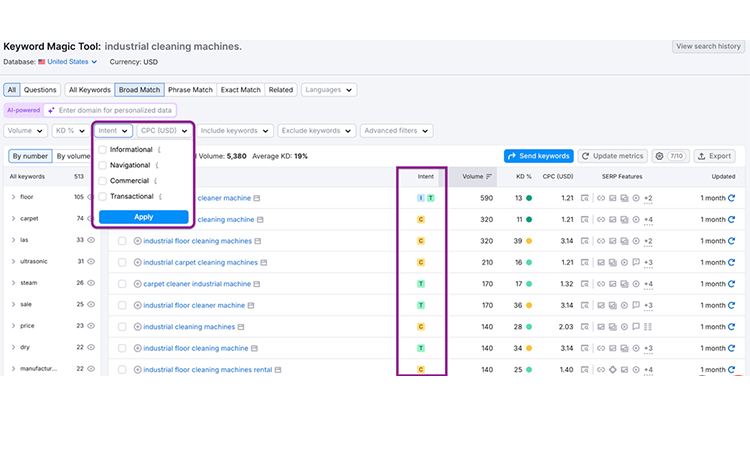
Task: Refresh metrics for industrial floor cleaner machine row
Action: point(731,306)
